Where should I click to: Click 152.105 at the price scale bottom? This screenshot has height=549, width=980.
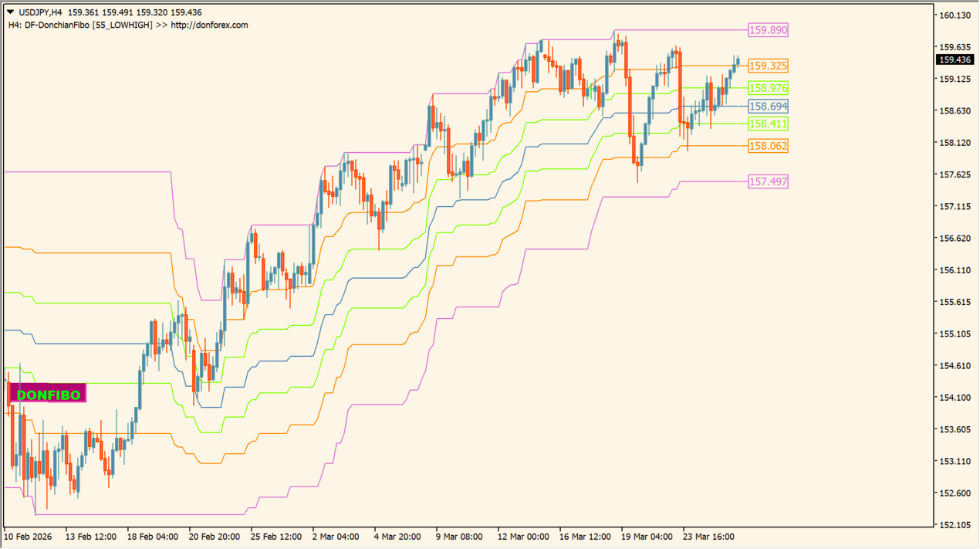pyautogui.click(x=955, y=524)
